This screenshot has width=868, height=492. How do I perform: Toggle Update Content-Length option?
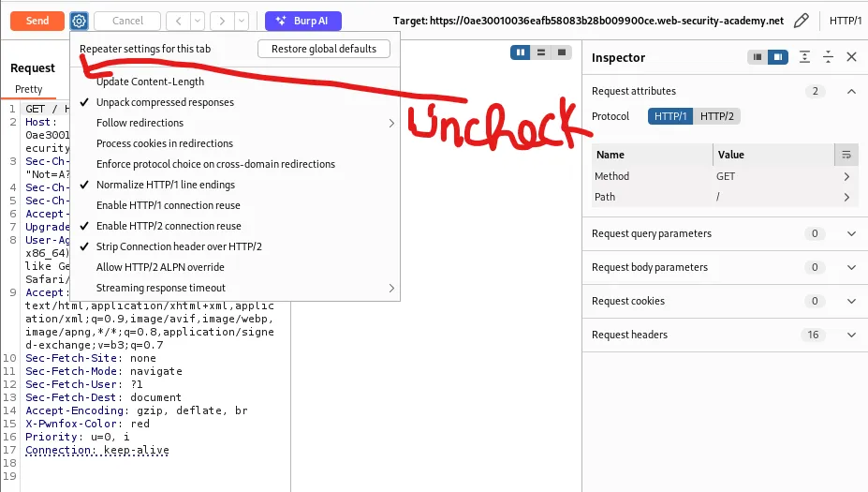[x=235, y=82]
